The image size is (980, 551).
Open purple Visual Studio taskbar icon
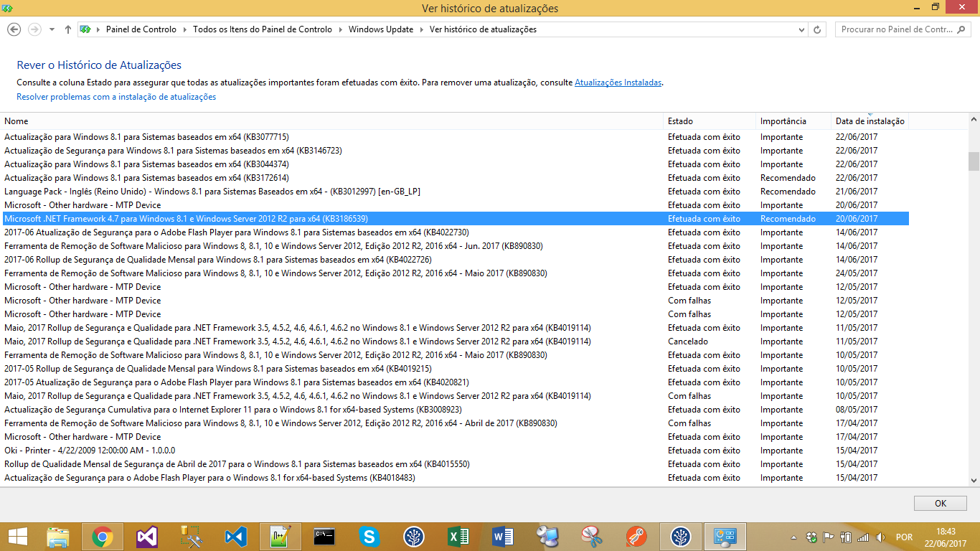click(x=147, y=537)
